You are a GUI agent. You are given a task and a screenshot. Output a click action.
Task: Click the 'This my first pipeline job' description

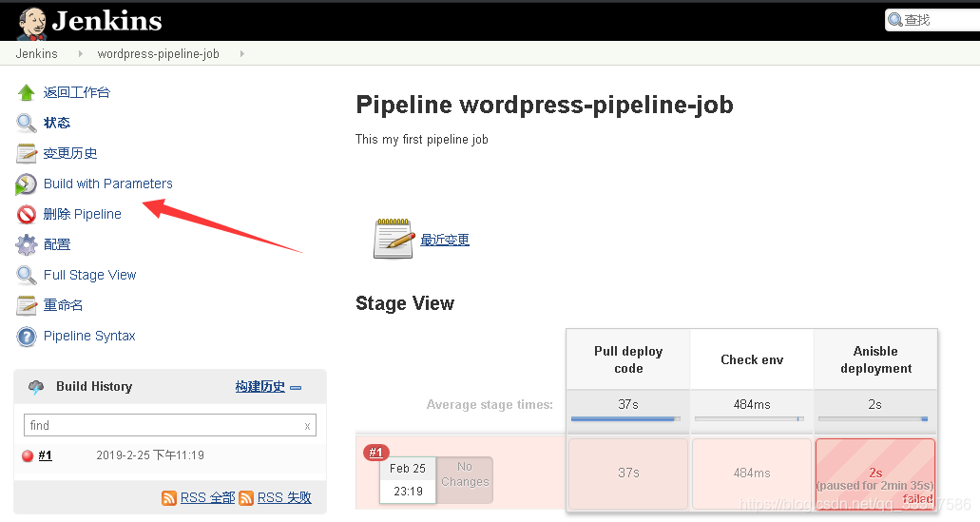pos(422,140)
